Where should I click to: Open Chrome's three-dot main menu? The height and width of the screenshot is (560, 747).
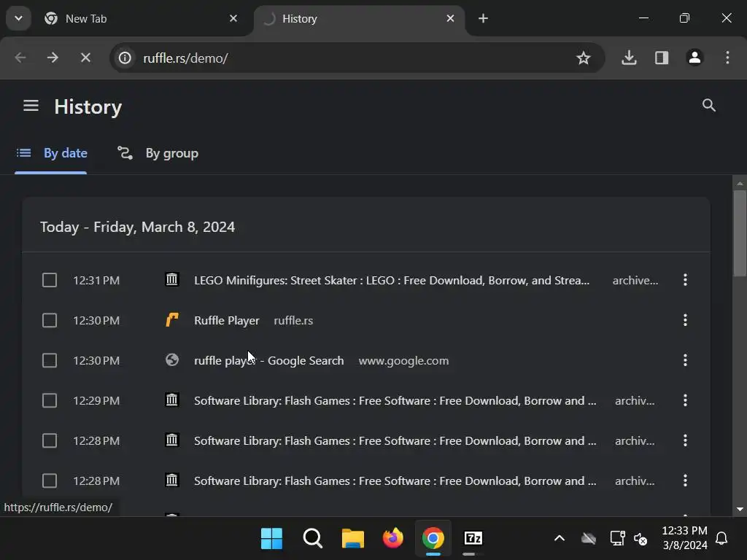point(727,58)
